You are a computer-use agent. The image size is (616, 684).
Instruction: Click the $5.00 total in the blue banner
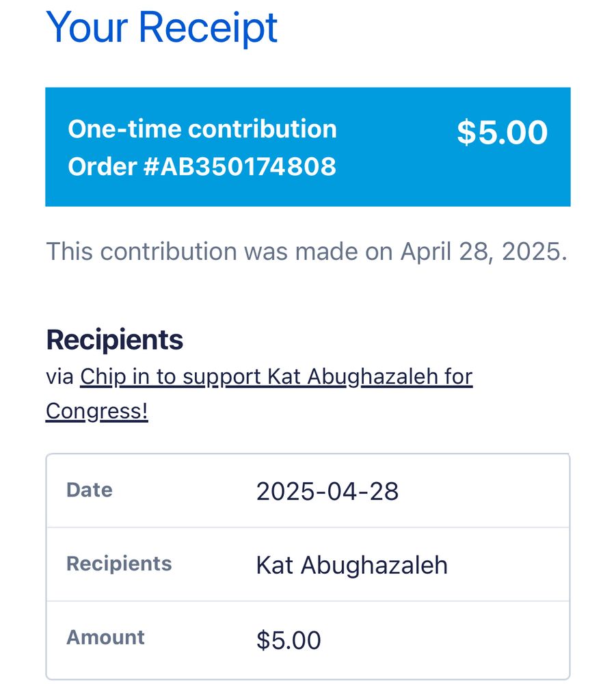click(502, 133)
